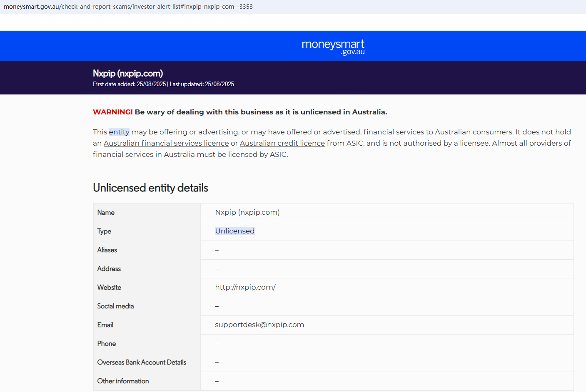Open the Australian financial services licence link
Image resolution: width=586 pixels, height=392 pixels.
click(x=166, y=143)
